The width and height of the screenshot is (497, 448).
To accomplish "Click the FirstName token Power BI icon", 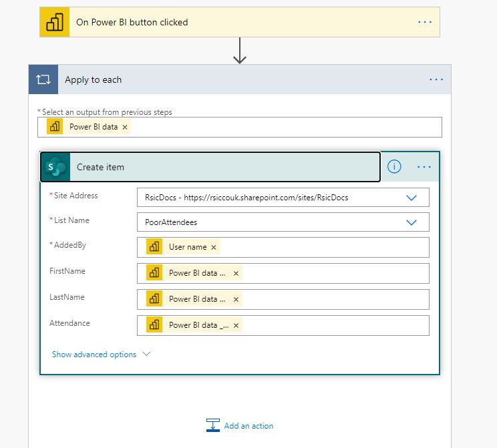I will click(x=154, y=273).
